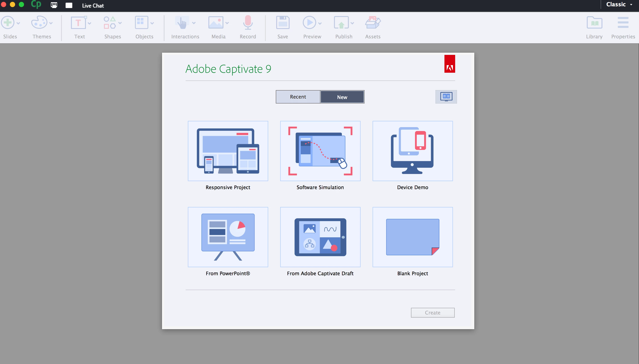Switch to the Recent tab
The image size is (639, 364).
coord(298,97)
